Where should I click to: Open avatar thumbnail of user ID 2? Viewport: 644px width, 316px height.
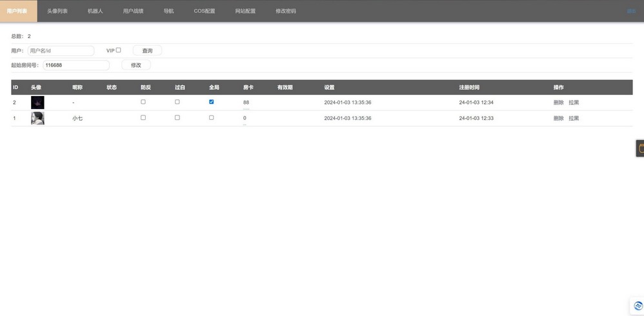[37, 103]
